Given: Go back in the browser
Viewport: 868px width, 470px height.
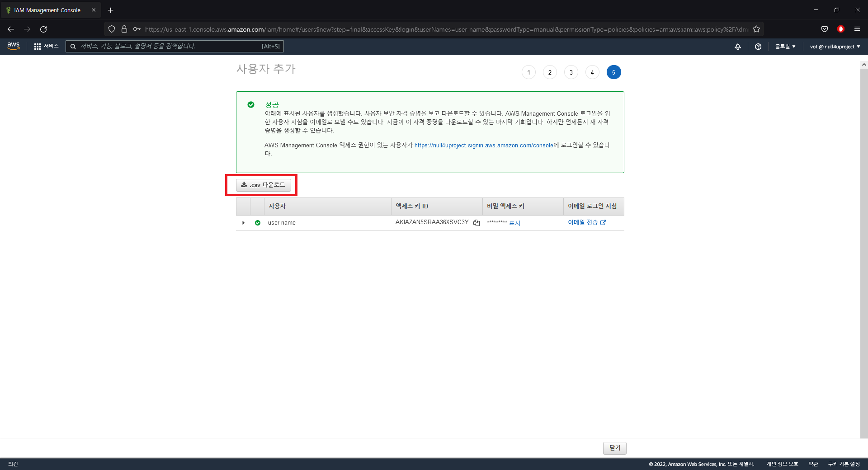Looking at the screenshot, I should pyautogui.click(x=11, y=29).
